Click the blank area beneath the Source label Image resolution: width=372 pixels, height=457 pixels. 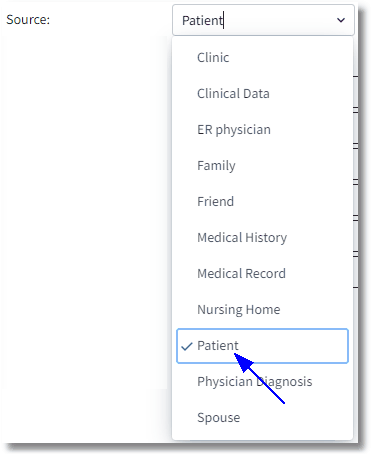(x=87, y=200)
